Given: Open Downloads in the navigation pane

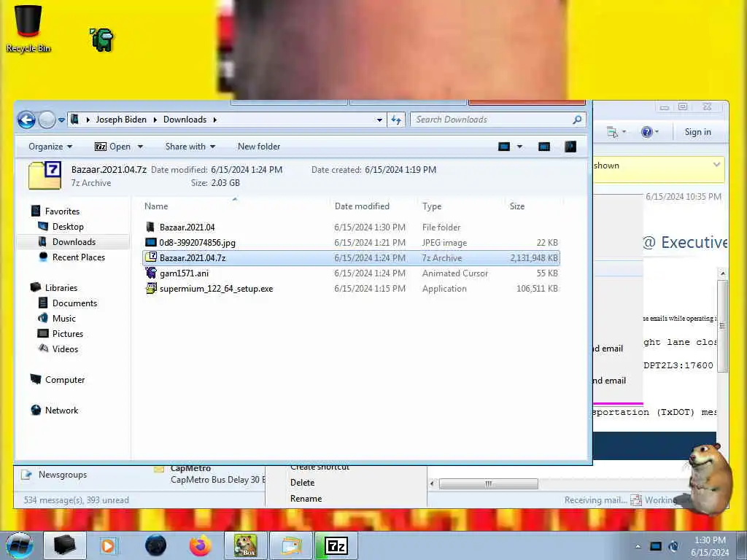Looking at the screenshot, I should (74, 242).
